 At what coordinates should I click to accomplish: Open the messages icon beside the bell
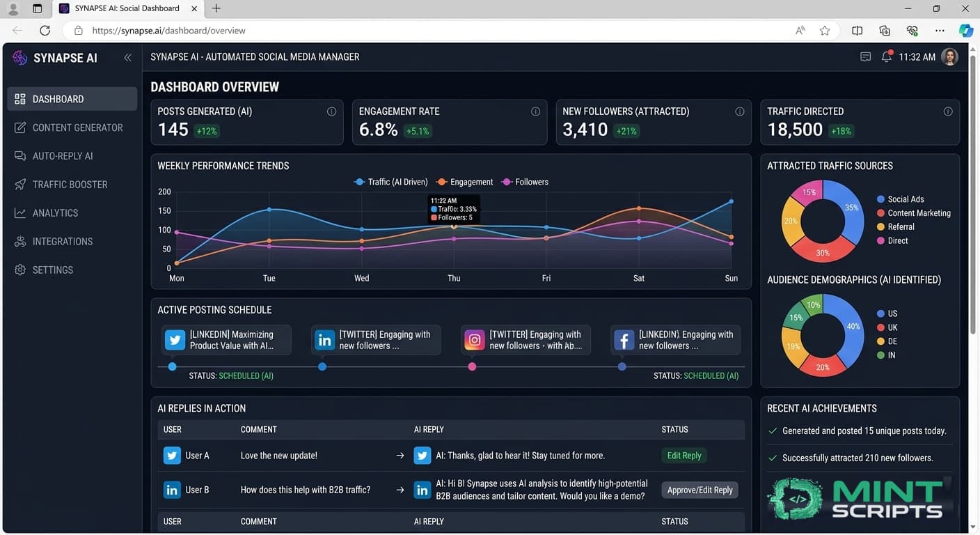[865, 57]
